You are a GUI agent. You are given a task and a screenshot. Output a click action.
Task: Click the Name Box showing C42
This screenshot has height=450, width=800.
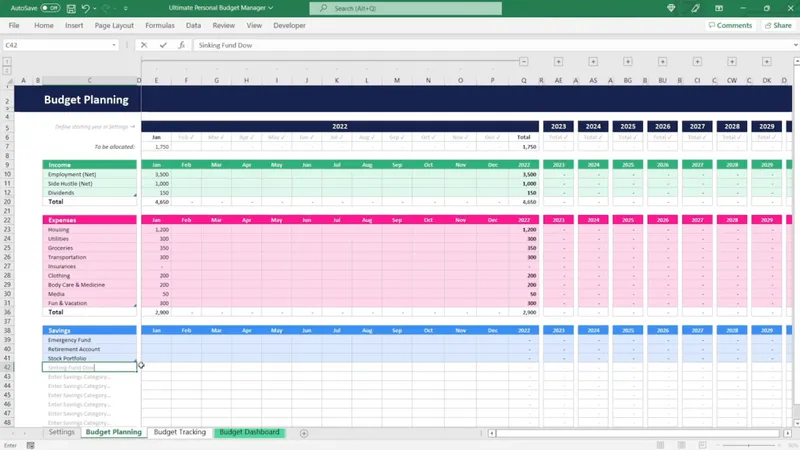pyautogui.click(x=56, y=45)
